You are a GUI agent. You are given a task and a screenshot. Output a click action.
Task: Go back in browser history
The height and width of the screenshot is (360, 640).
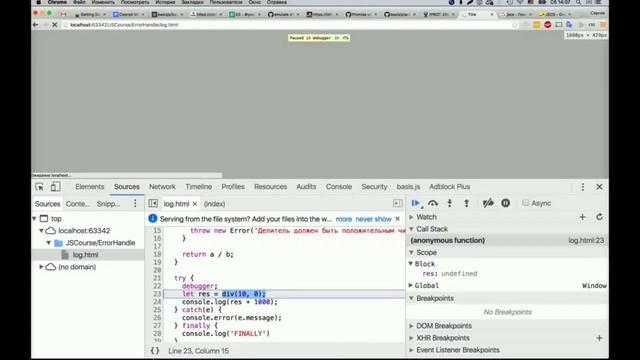pyautogui.click(x=36, y=25)
